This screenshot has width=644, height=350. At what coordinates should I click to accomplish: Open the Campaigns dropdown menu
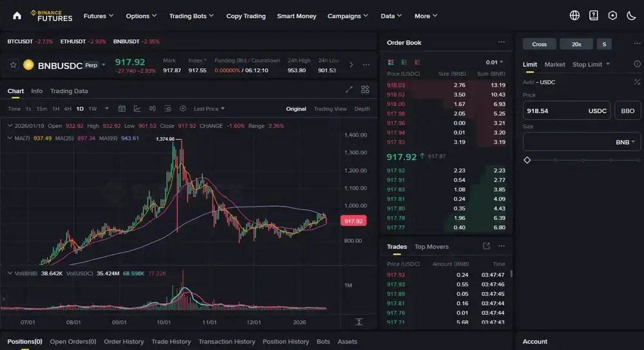pyautogui.click(x=348, y=16)
